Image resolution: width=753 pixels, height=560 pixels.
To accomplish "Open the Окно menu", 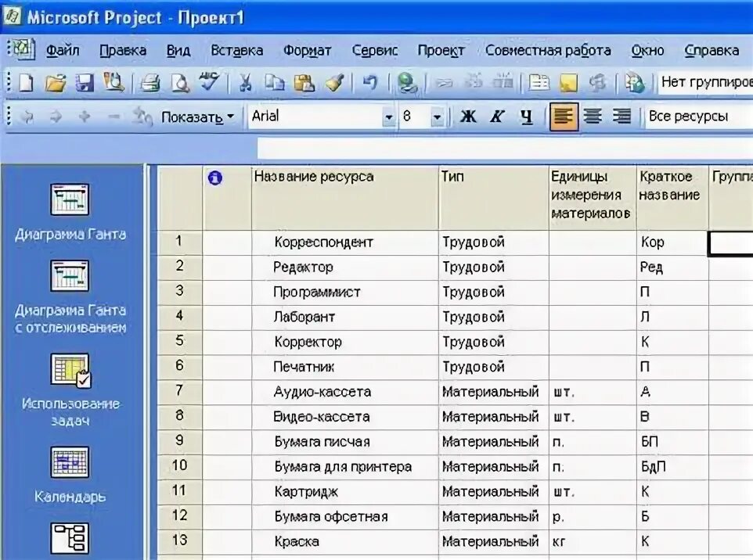I will click(647, 50).
